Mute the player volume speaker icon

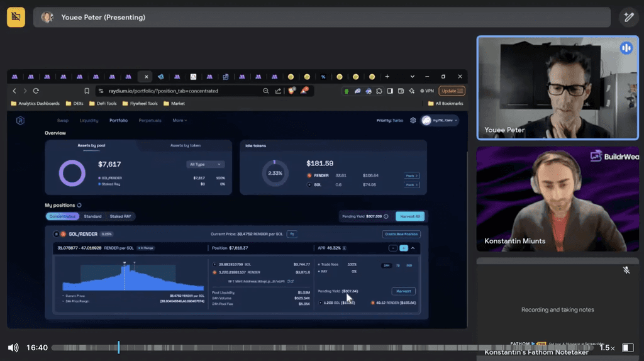13,347
